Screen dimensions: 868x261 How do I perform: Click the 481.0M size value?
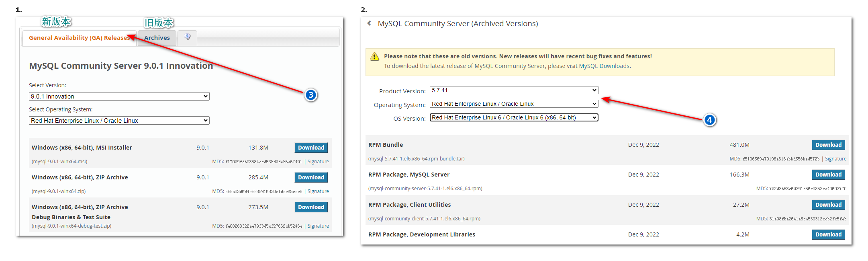[739, 145]
